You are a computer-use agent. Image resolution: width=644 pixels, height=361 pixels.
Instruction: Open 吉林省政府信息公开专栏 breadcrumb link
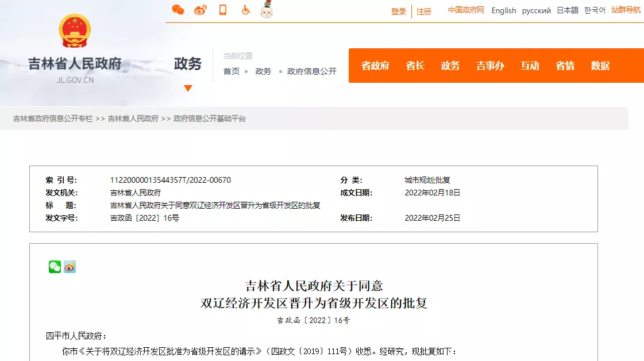click(53, 118)
